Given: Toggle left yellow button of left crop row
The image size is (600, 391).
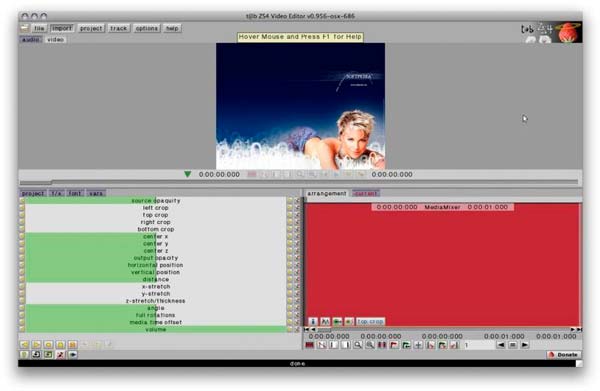Looking at the screenshot, I should 22,208.
